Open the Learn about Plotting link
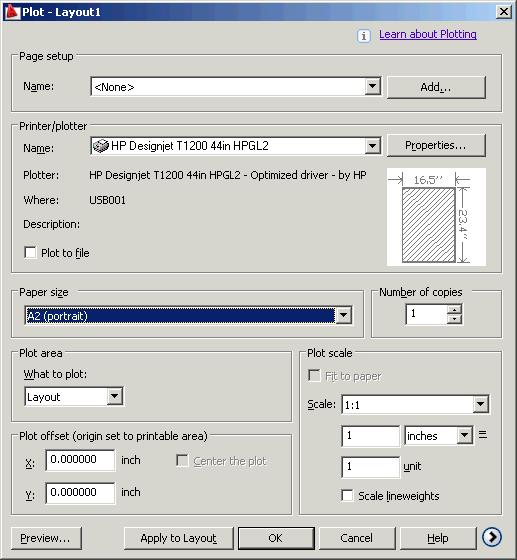Screen dimensions: 517x560 tap(428, 34)
